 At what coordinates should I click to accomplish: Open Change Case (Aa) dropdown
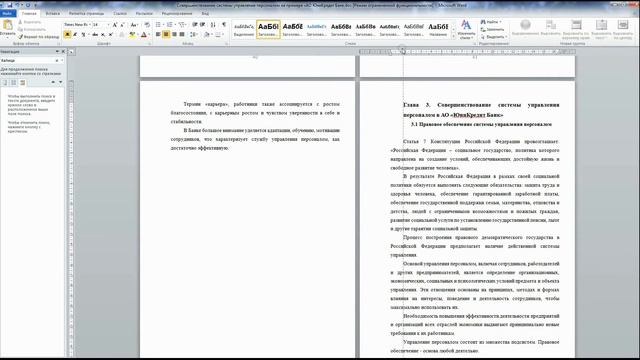(x=134, y=25)
